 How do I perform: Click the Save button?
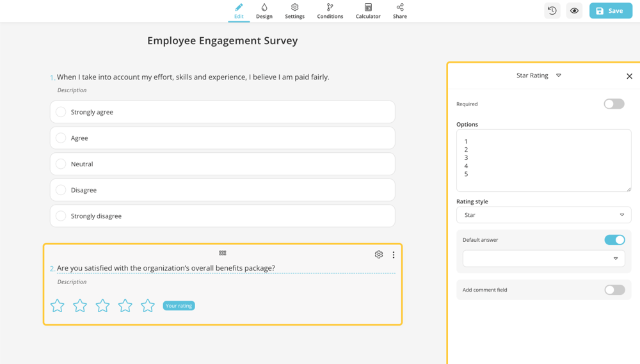click(x=610, y=11)
